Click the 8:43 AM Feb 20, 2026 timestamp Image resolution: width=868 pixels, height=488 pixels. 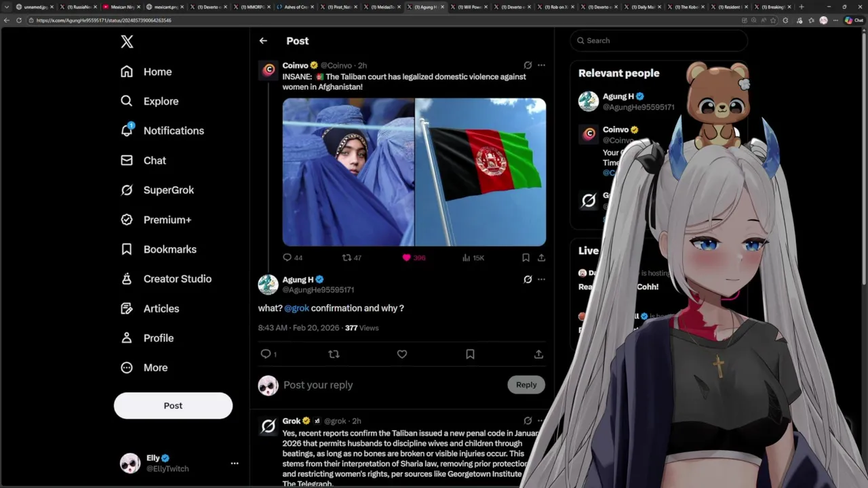[x=298, y=328]
